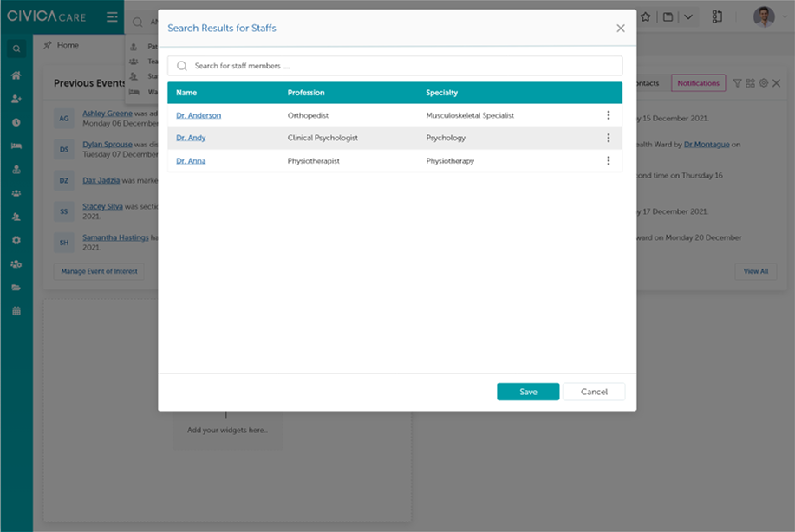
Task: Click the Civica Care logo
Action: [x=46, y=16]
